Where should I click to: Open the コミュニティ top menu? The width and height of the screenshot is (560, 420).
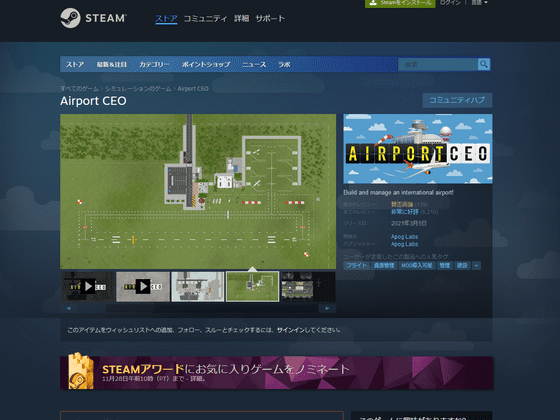click(x=205, y=19)
